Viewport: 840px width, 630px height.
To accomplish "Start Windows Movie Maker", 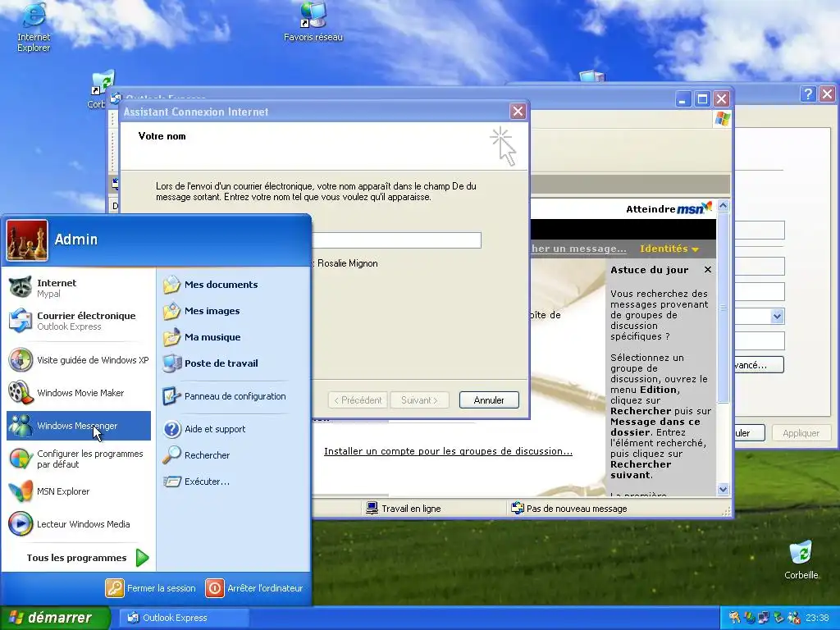I will (78, 393).
